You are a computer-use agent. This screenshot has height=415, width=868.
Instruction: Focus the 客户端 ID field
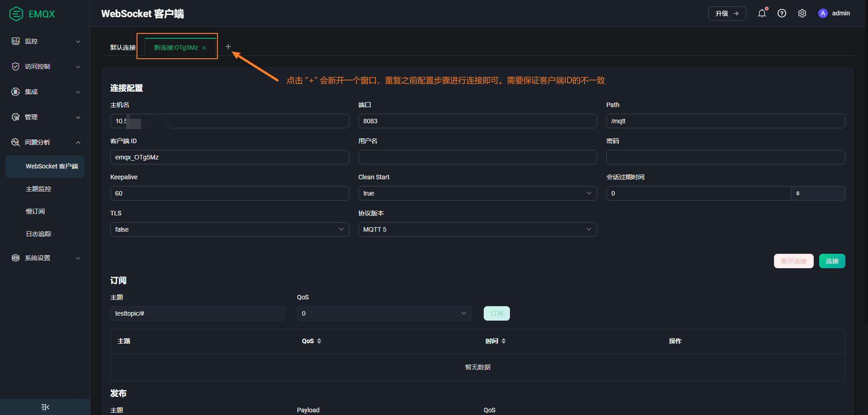[230, 157]
